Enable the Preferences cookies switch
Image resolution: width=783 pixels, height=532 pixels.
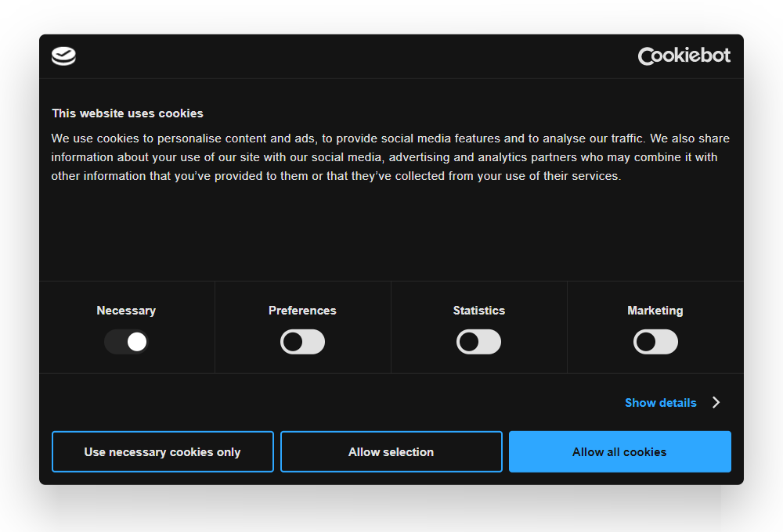coord(302,342)
